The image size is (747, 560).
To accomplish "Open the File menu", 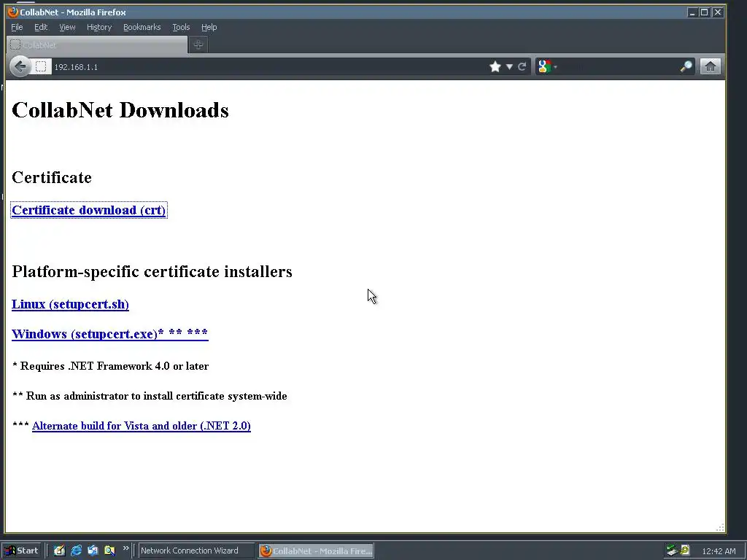I will tap(17, 27).
